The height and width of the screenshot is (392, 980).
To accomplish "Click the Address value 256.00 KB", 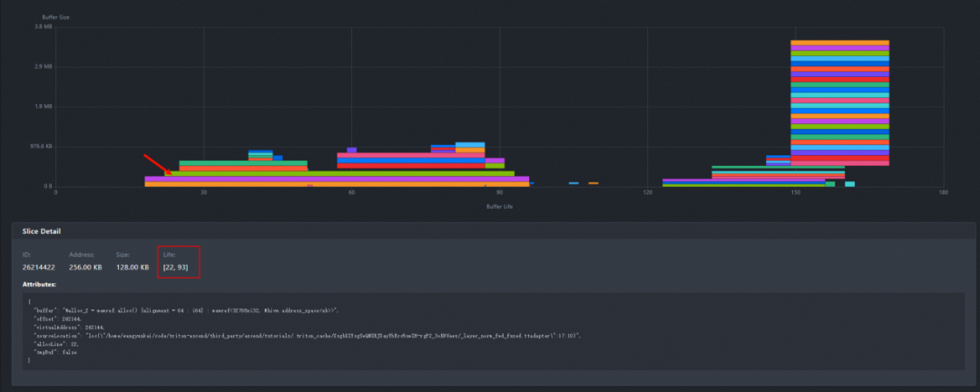I will tap(86, 267).
